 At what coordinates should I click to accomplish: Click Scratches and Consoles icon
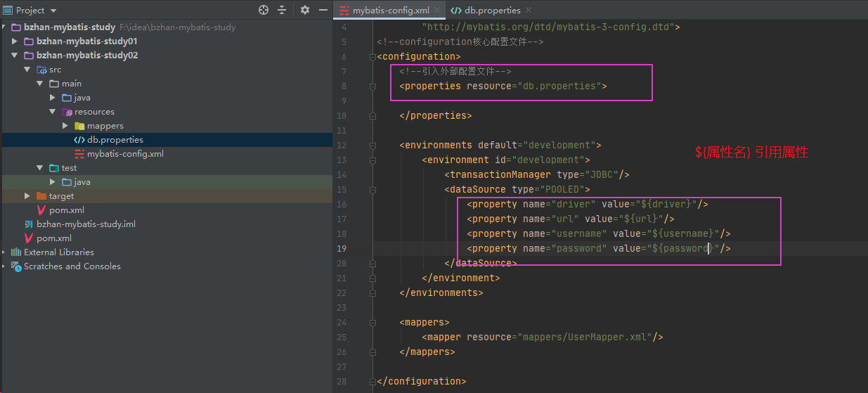(16, 266)
